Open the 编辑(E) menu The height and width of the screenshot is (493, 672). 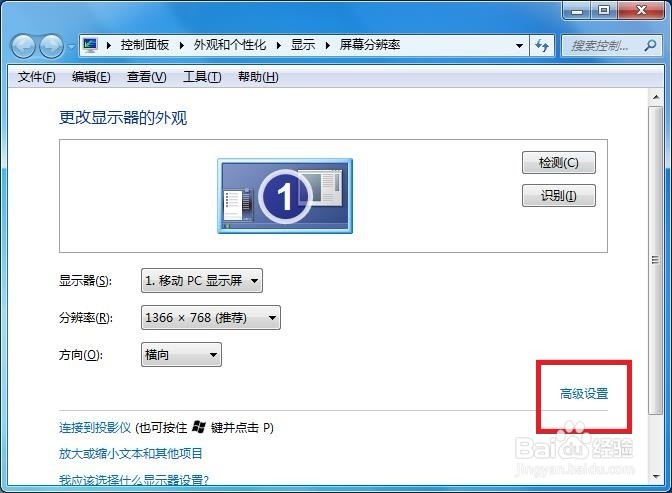point(91,77)
